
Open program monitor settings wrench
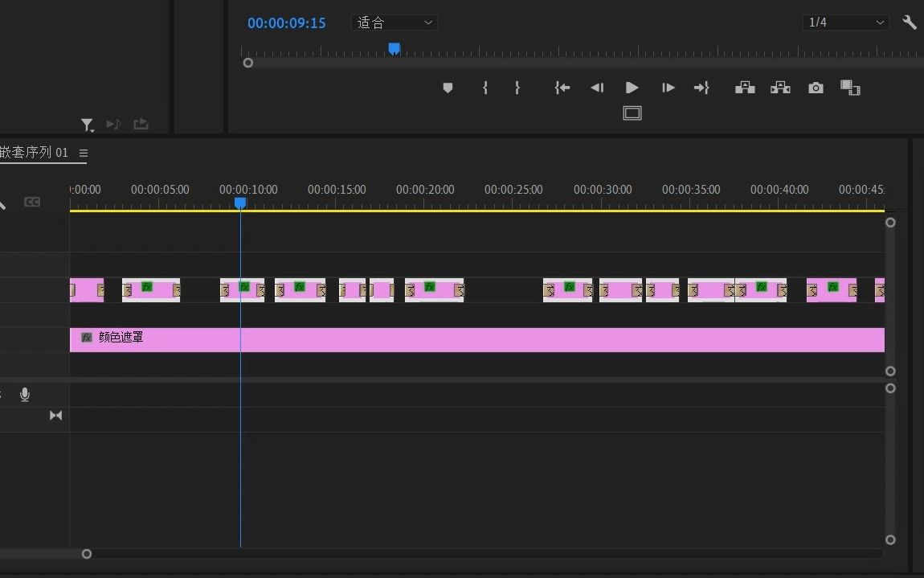[910, 23]
